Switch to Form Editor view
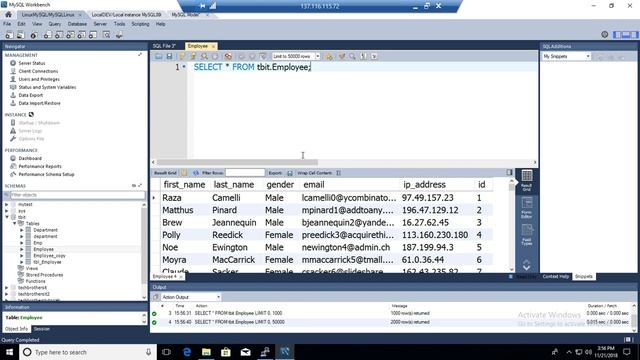The height and width of the screenshot is (360, 640). [527, 207]
